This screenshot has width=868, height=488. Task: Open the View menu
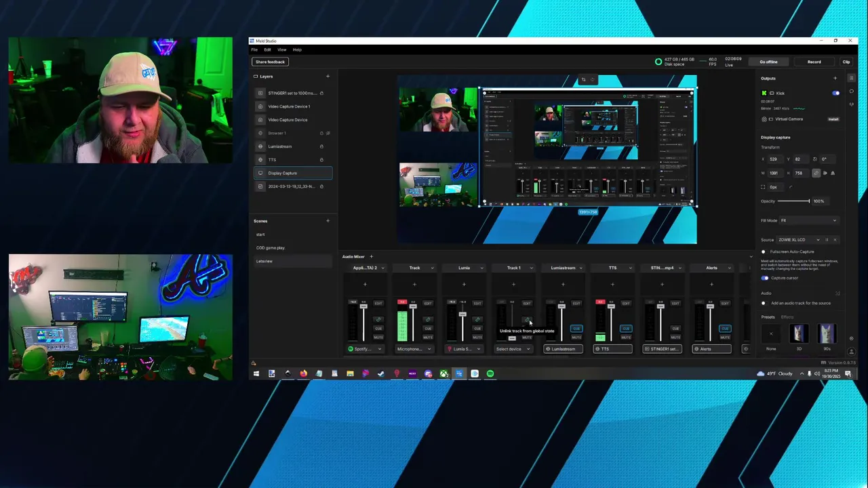(x=281, y=49)
